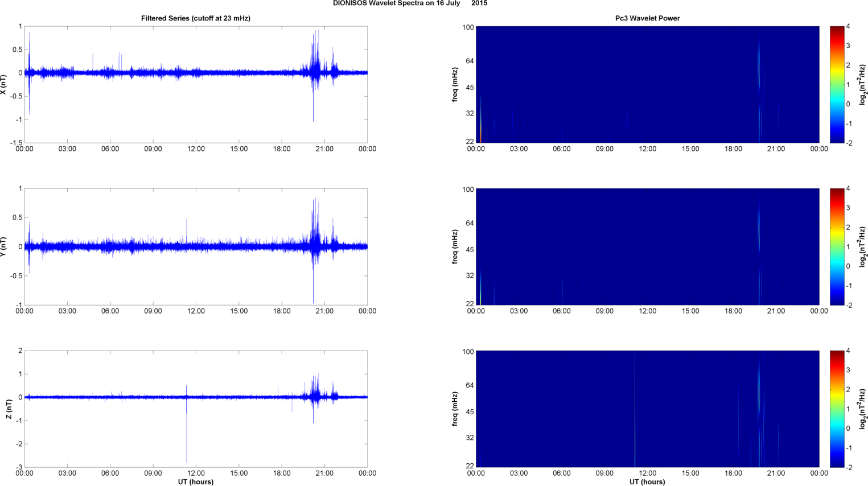The height and width of the screenshot is (486, 868).
Task: Click the DIONISOS Wavelet Spectra figure title
Action: (x=410, y=3)
